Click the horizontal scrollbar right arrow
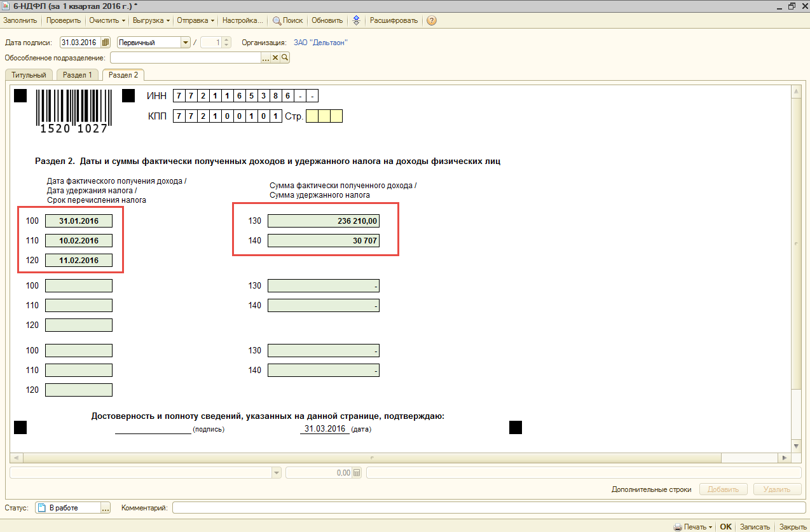The image size is (810, 532). 785,458
